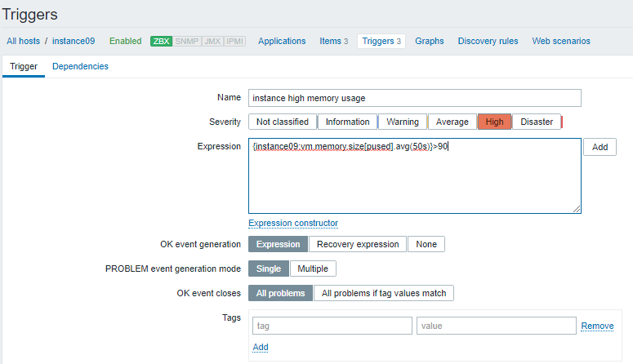
Task: Click the SNMP availability badge
Action: point(185,41)
